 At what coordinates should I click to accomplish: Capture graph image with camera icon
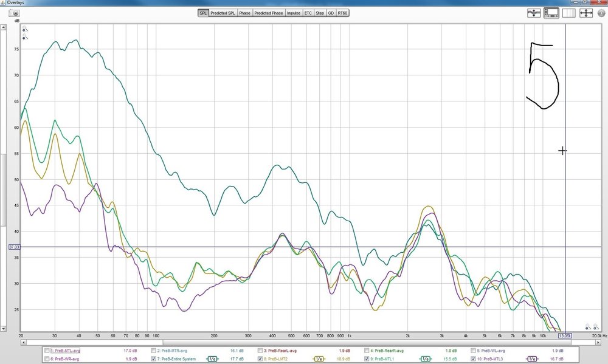(14, 13)
